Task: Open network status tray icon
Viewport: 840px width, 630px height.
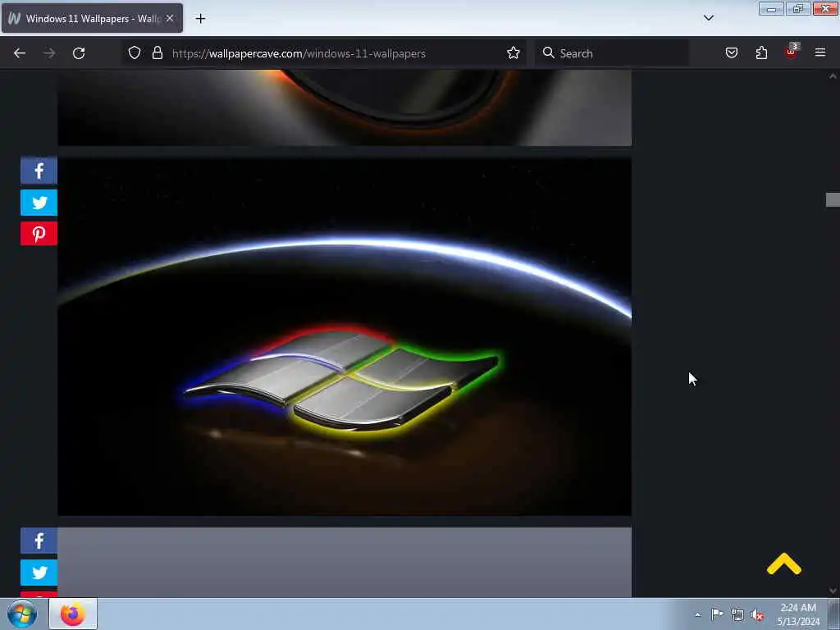Action: [737, 615]
